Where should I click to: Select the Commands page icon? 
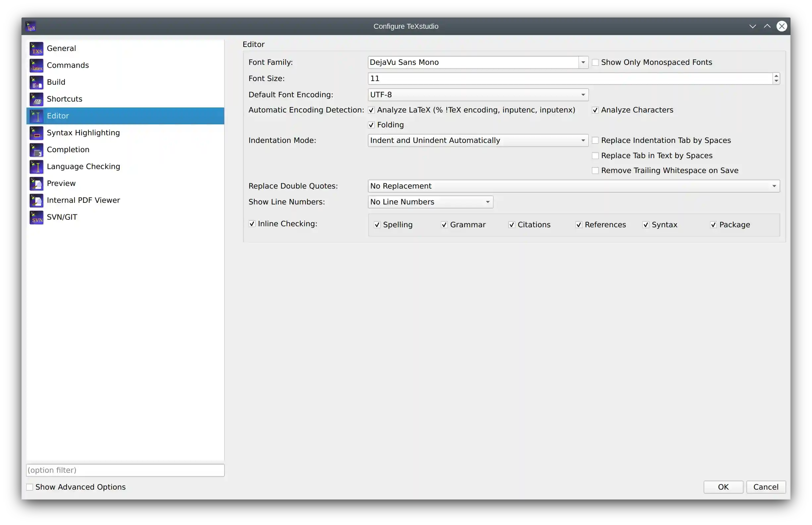(x=36, y=65)
